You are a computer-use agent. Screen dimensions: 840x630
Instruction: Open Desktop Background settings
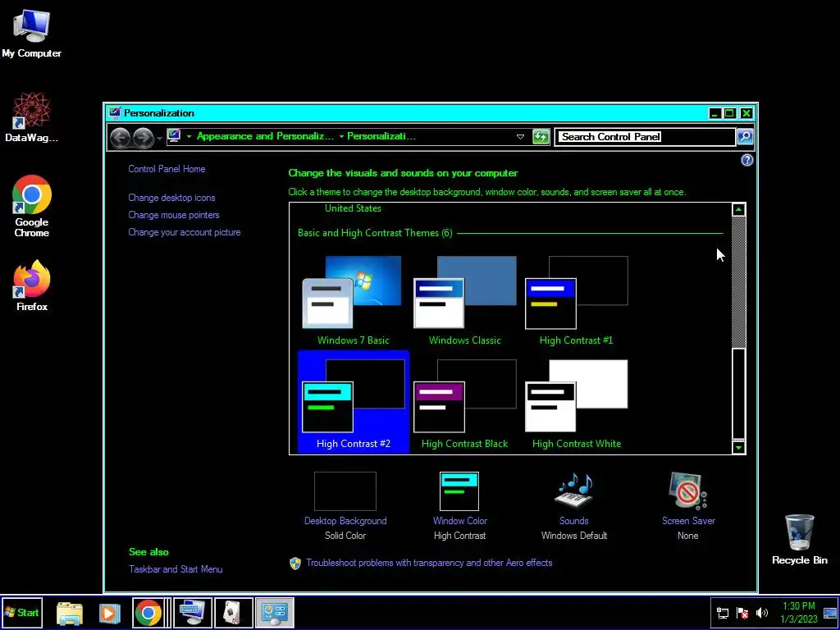(345, 506)
